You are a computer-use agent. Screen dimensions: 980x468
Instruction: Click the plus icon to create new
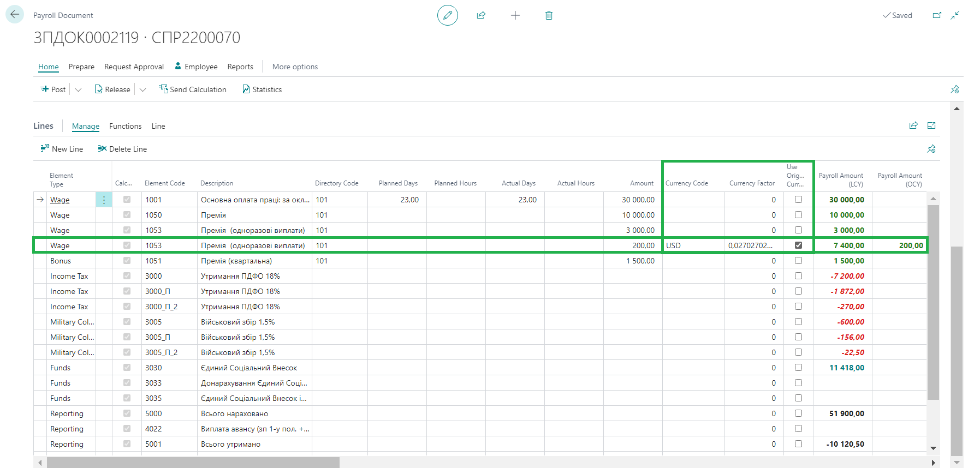(x=515, y=15)
